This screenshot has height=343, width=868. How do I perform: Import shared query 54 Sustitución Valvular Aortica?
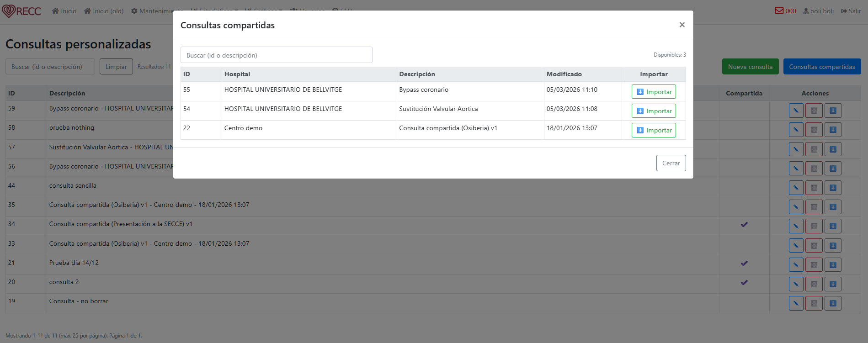tap(653, 111)
